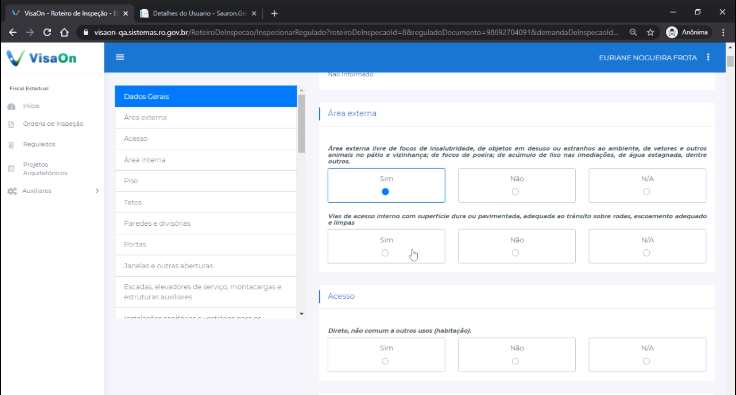Select Área interna in section list
The width and height of the screenshot is (736, 395).
[x=206, y=160]
